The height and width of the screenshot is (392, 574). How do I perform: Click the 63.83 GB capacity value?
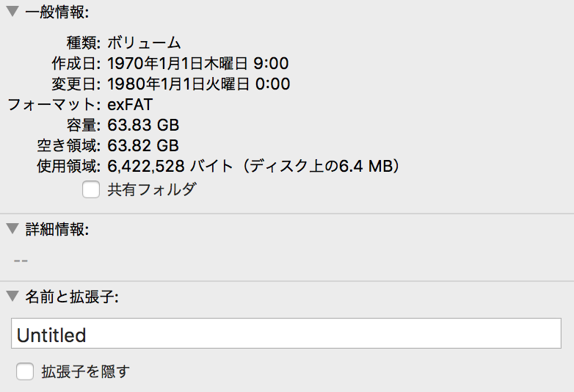143,126
